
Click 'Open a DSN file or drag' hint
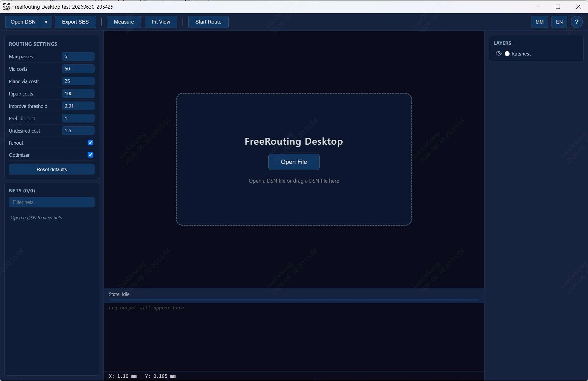pyautogui.click(x=294, y=181)
